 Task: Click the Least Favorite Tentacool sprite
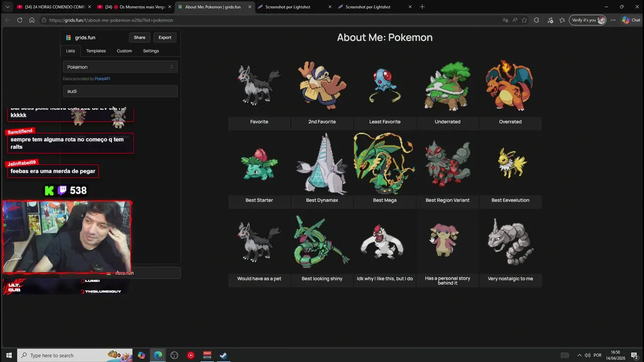[385, 85]
